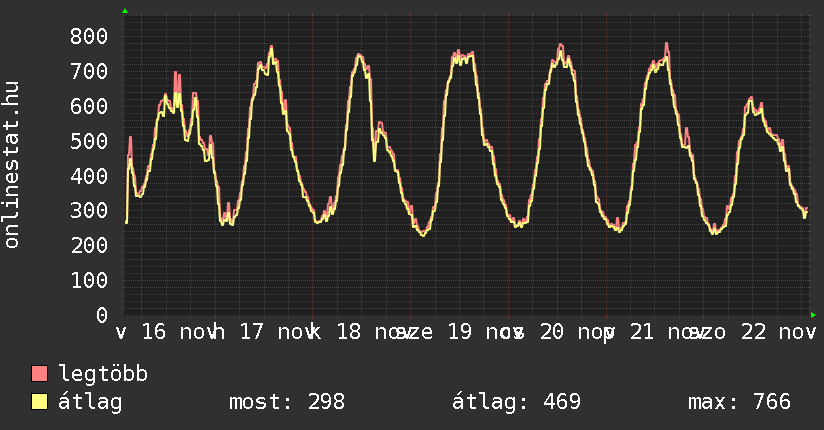Image resolution: width=824 pixels, height=430 pixels.
Task: Select the 700 y-axis label
Action: point(88,72)
